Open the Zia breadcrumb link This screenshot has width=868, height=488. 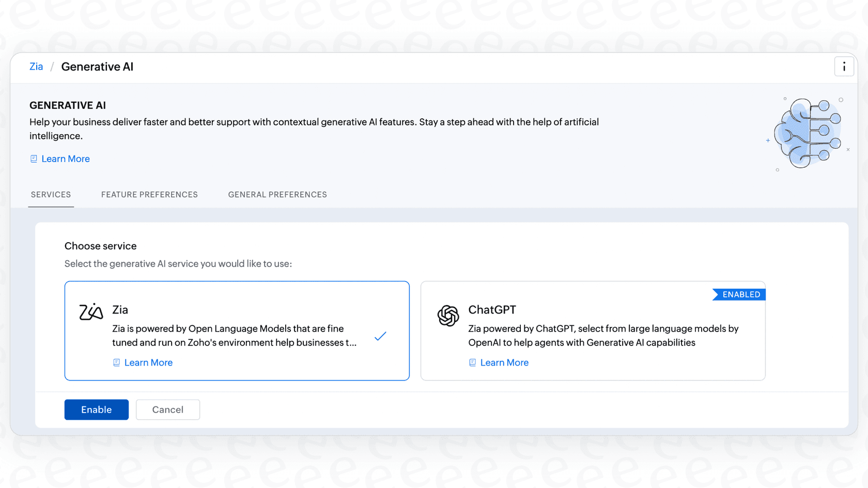[x=36, y=67]
